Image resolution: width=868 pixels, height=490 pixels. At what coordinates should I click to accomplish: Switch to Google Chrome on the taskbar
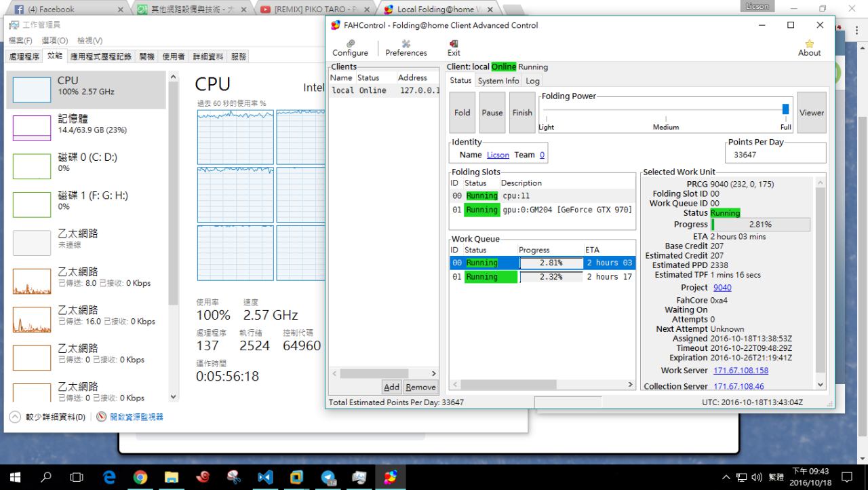(140, 477)
